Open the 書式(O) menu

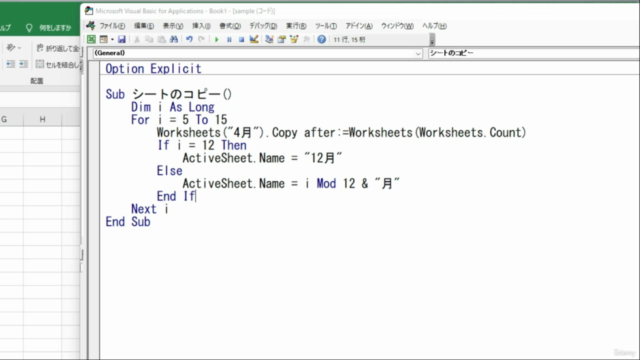click(x=230, y=26)
